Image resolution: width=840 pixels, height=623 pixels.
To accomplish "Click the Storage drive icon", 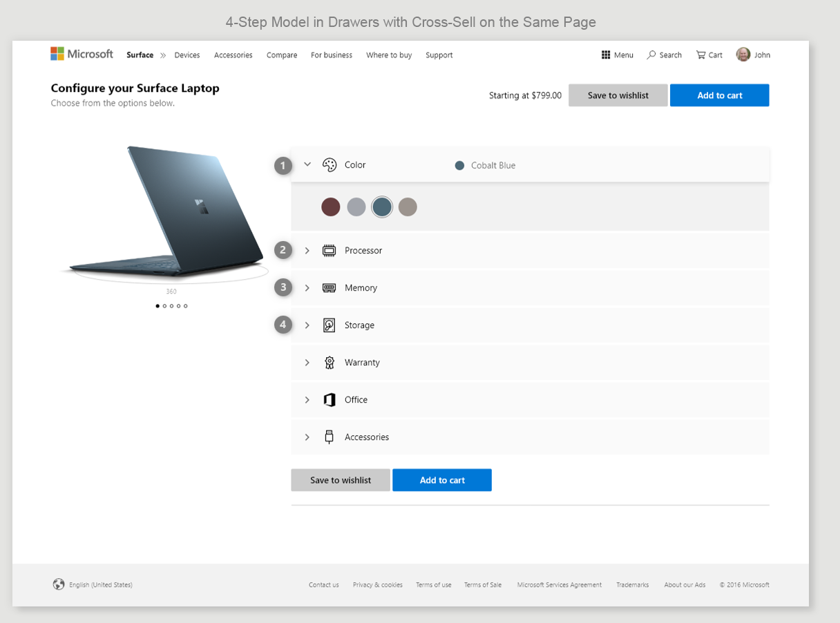I will point(330,325).
